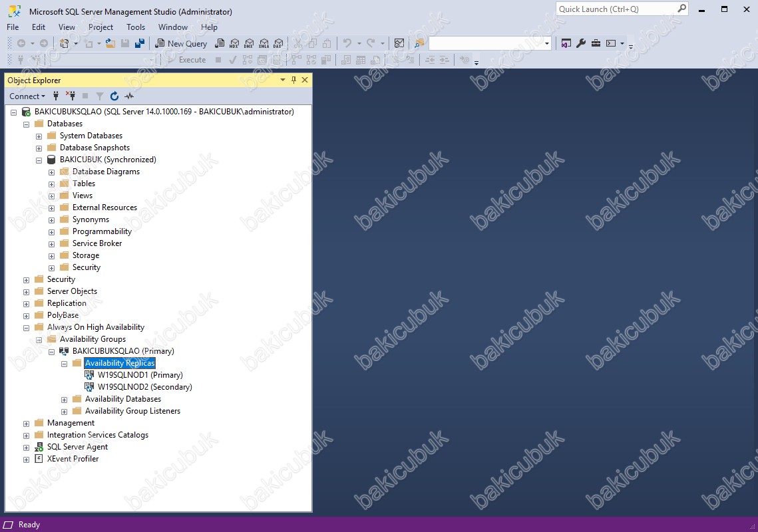Expand the Programmability folder
Image resolution: width=758 pixels, height=532 pixels.
point(51,232)
